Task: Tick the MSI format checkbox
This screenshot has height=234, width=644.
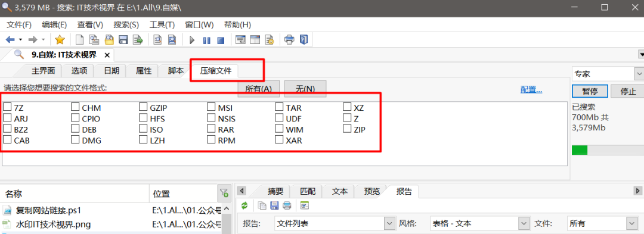Action: (211, 107)
